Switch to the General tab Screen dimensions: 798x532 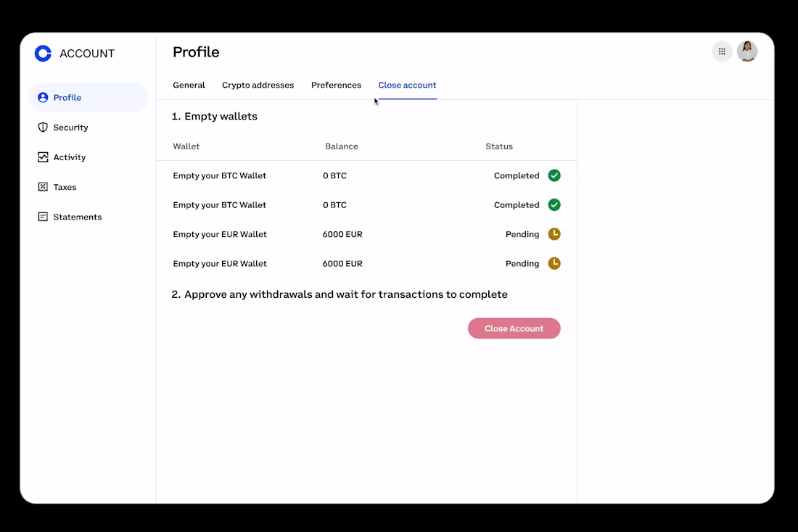click(189, 85)
